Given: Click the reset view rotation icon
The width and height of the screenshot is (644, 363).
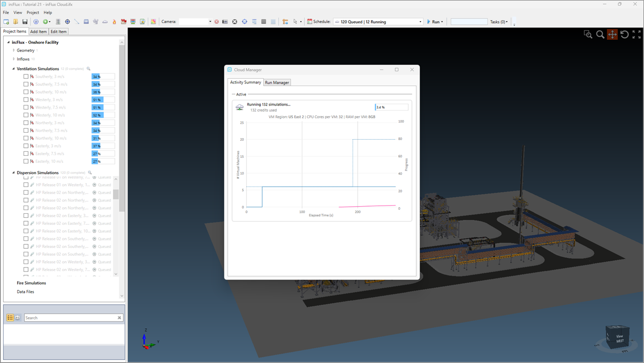Looking at the screenshot, I should point(624,34).
